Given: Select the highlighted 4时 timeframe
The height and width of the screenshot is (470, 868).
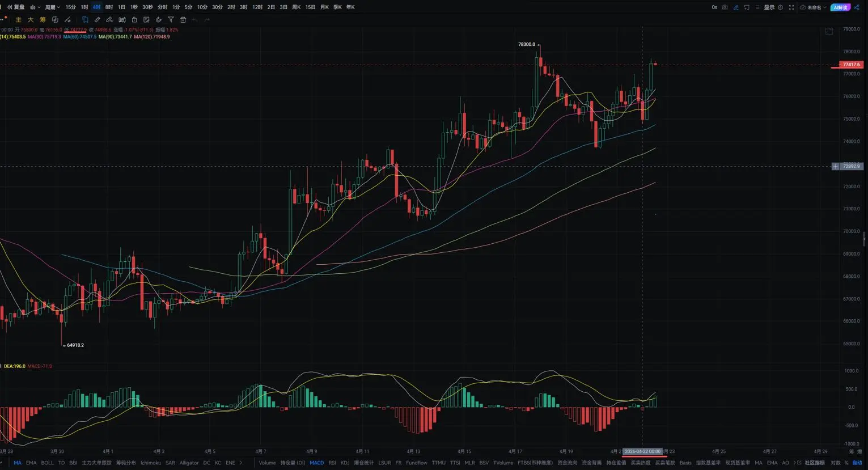Looking at the screenshot, I should (x=96, y=7).
